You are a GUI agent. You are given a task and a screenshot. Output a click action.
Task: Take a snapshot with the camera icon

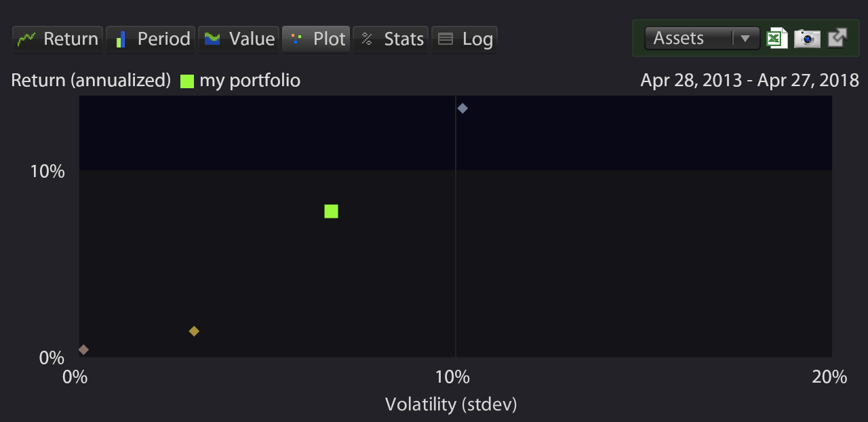point(807,39)
